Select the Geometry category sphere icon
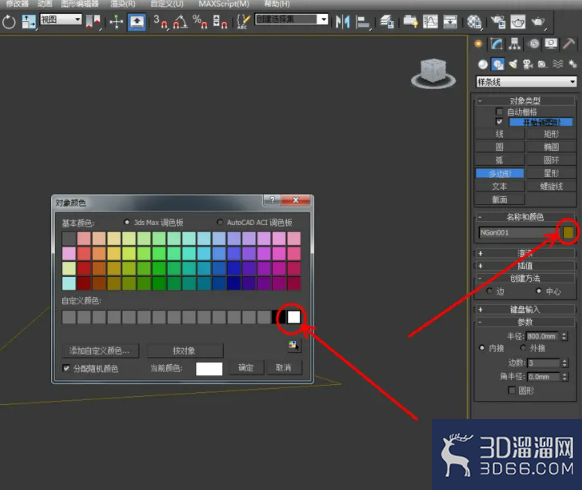The width and height of the screenshot is (582, 490). pyautogui.click(x=483, y=64)
